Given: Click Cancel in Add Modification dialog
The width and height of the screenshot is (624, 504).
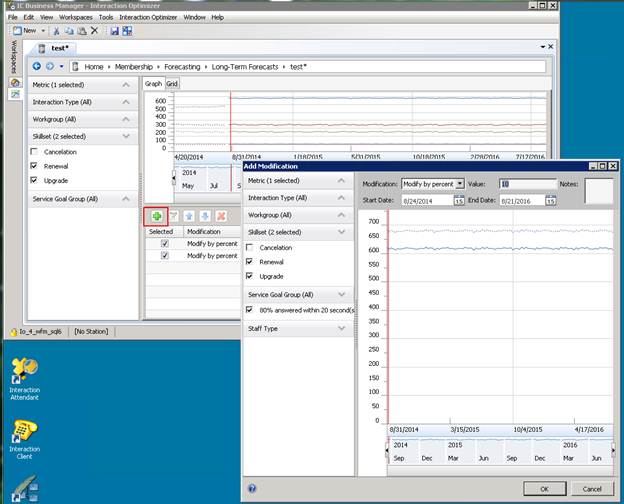Looking at the screenshot, I should tap(592, 488).
